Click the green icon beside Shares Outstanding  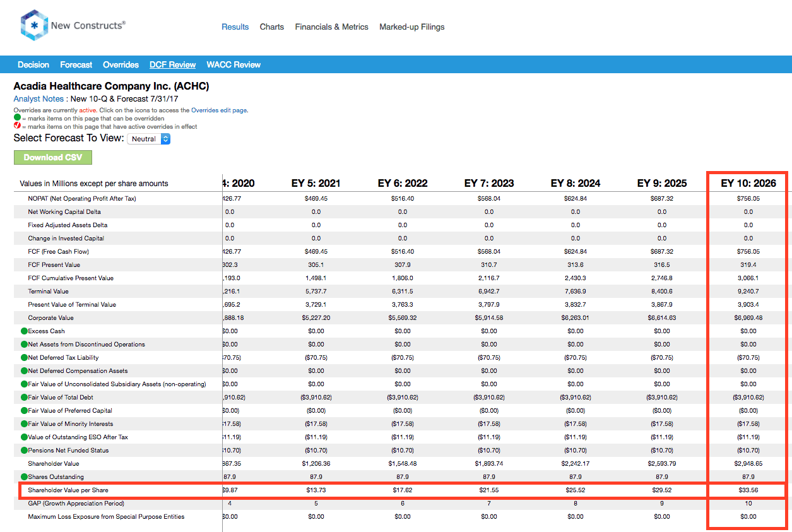24,477
